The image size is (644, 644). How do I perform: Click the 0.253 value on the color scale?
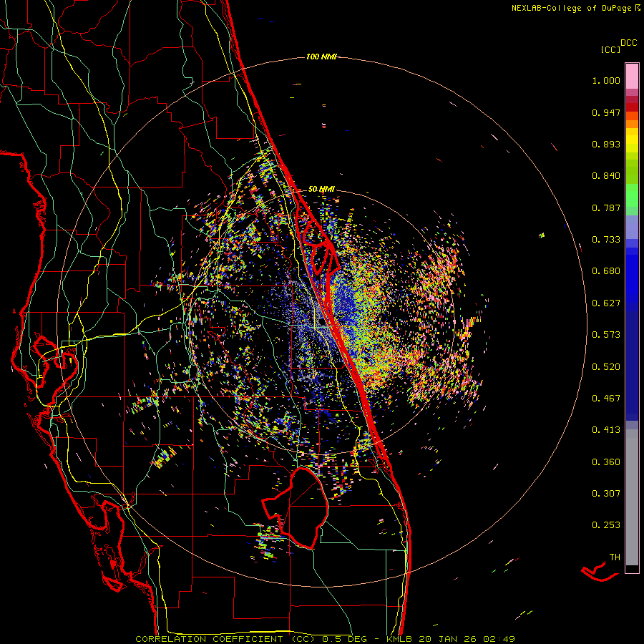click(x=606, y=525)
